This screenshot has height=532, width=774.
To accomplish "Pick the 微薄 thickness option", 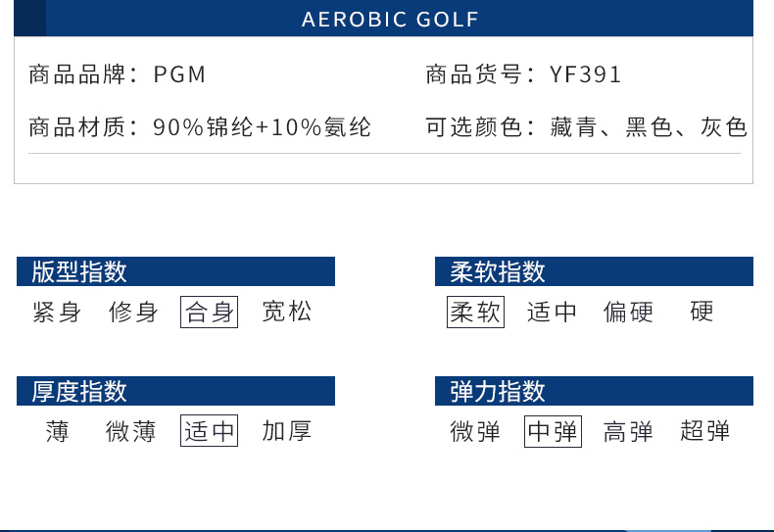I will [131, 431].
